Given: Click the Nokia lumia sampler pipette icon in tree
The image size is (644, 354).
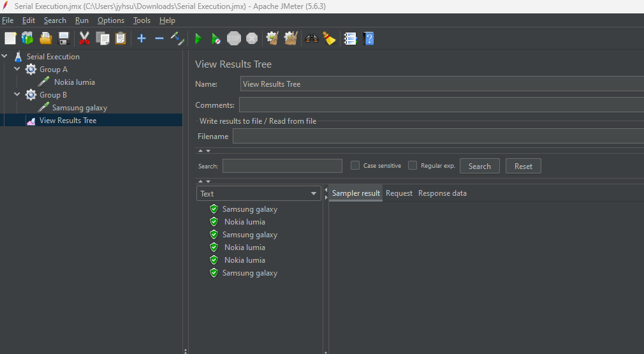Looking at the screenshot, I should click(44, 82).
